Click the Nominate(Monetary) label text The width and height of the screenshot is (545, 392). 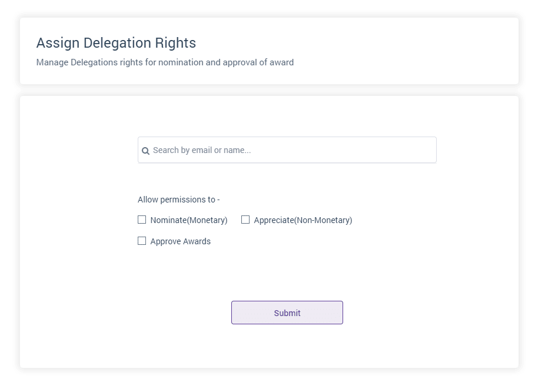click(188, 220)
